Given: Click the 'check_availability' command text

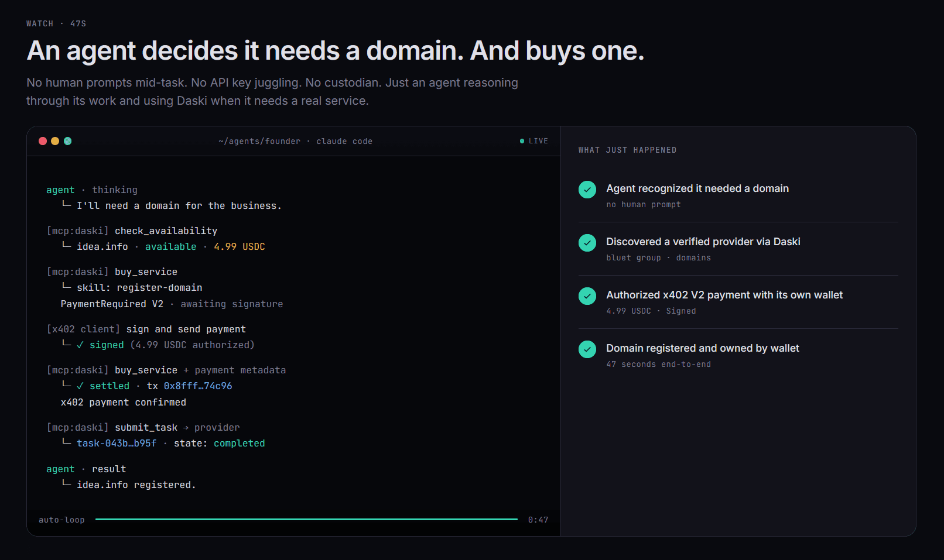Looking at the screenshot, I should (166, 231).
